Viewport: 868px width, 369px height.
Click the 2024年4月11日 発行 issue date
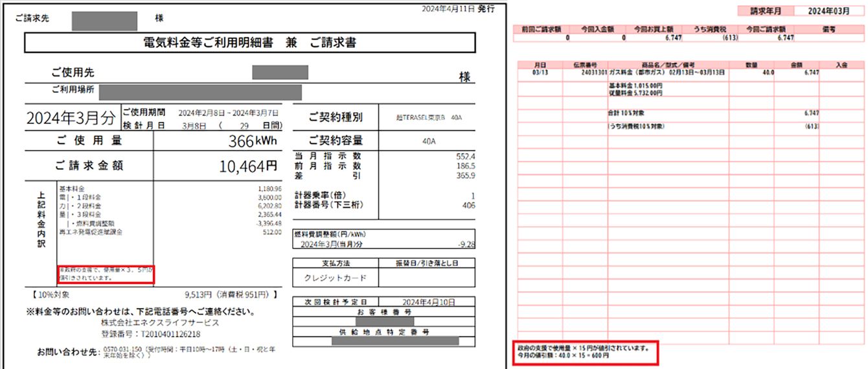coord(458,8)
